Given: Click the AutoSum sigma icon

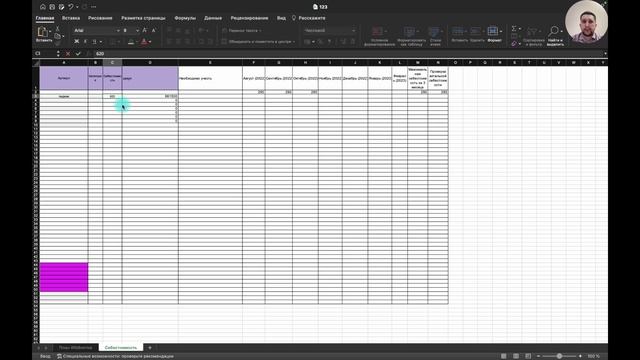Looking at the screenshot, I should pos(514,28).
